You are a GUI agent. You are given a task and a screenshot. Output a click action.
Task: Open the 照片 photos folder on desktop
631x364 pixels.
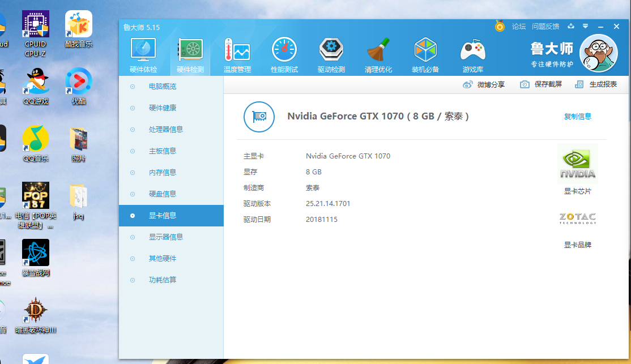[79, 144]
